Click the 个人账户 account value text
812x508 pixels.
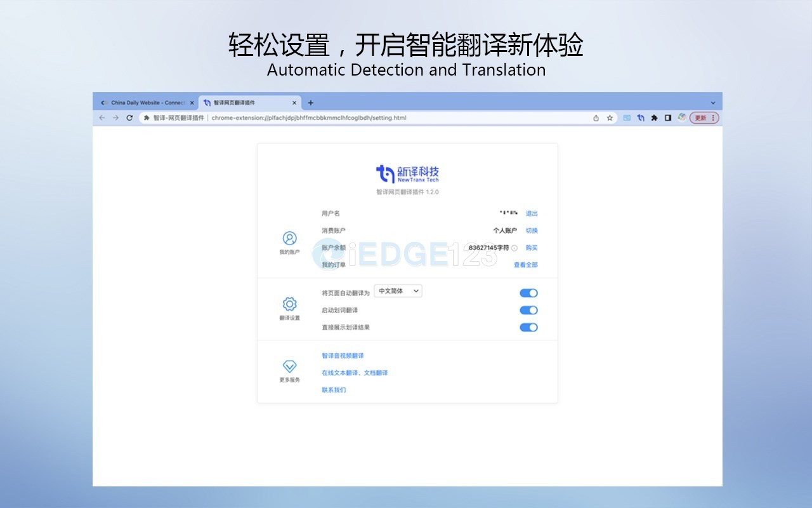pyautogui.click(x=505, y=231)
